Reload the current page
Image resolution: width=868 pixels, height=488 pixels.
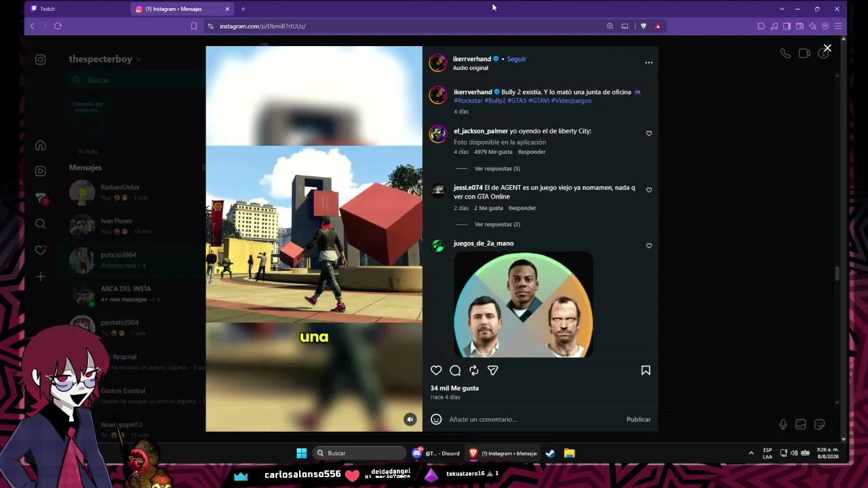coord(58,26)
